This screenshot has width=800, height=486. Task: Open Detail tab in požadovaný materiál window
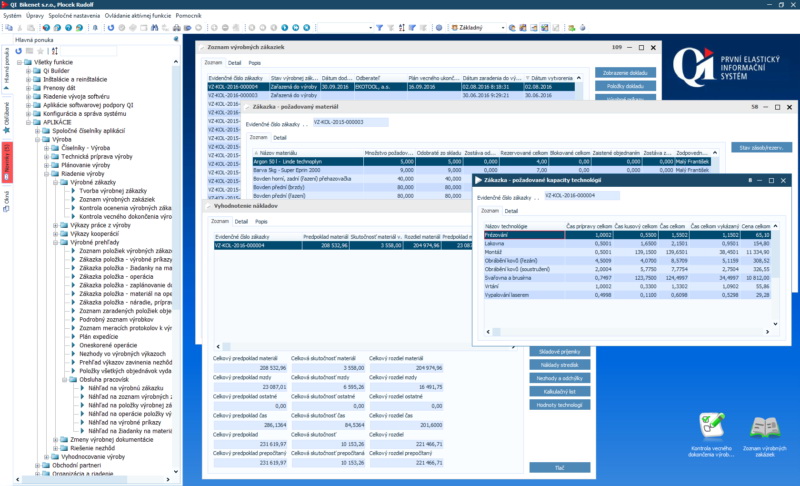tap(280, 138)
